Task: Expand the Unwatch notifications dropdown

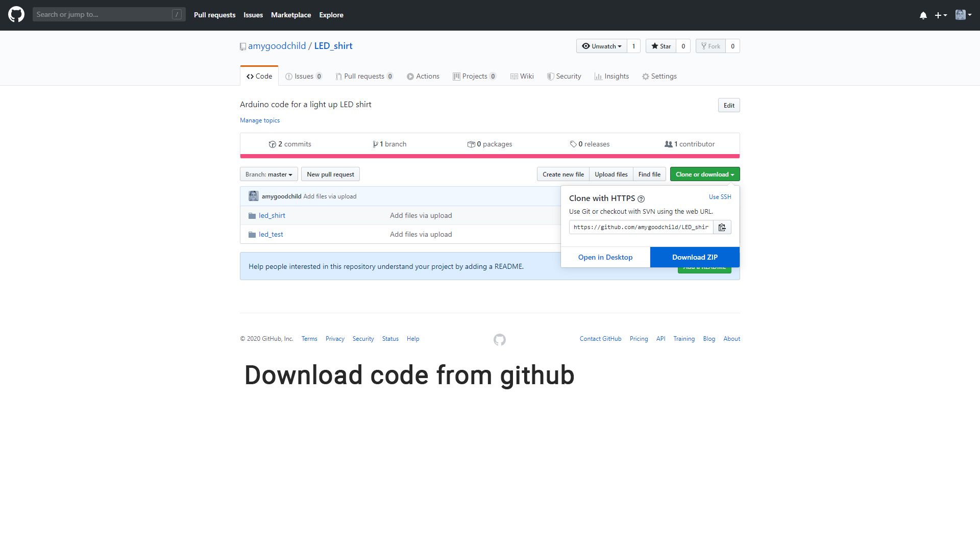Action: [x=601, y=46]
